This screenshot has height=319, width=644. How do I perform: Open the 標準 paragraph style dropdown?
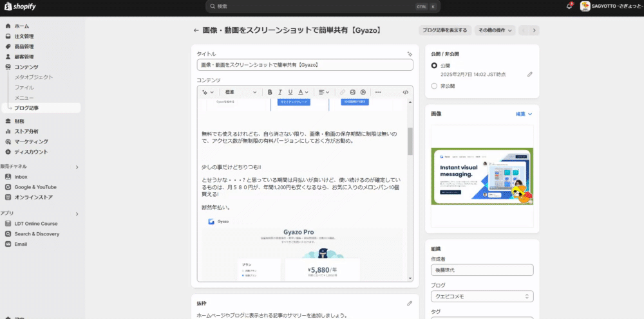click(x=241, y=92)
